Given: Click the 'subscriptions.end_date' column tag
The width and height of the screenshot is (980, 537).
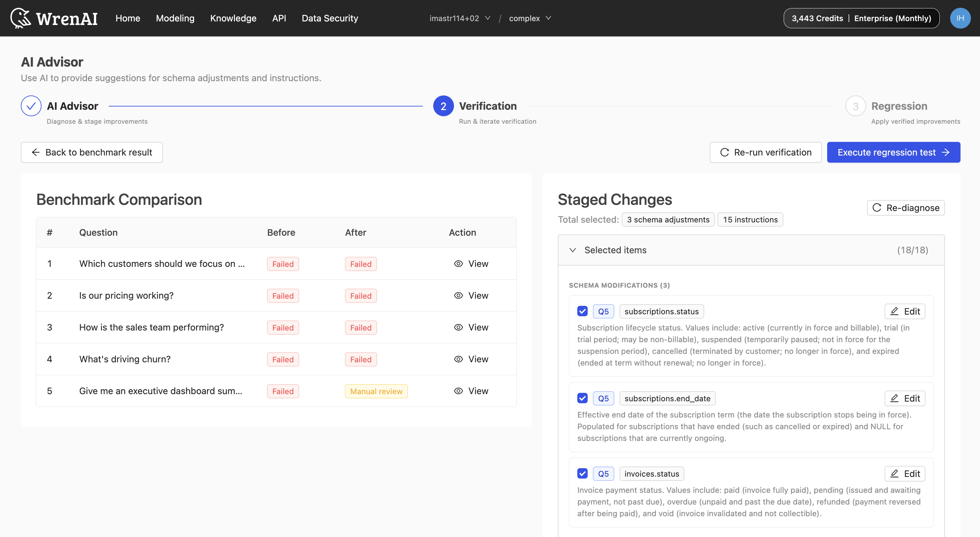Looking at the screenshot, I should (667, 398).
